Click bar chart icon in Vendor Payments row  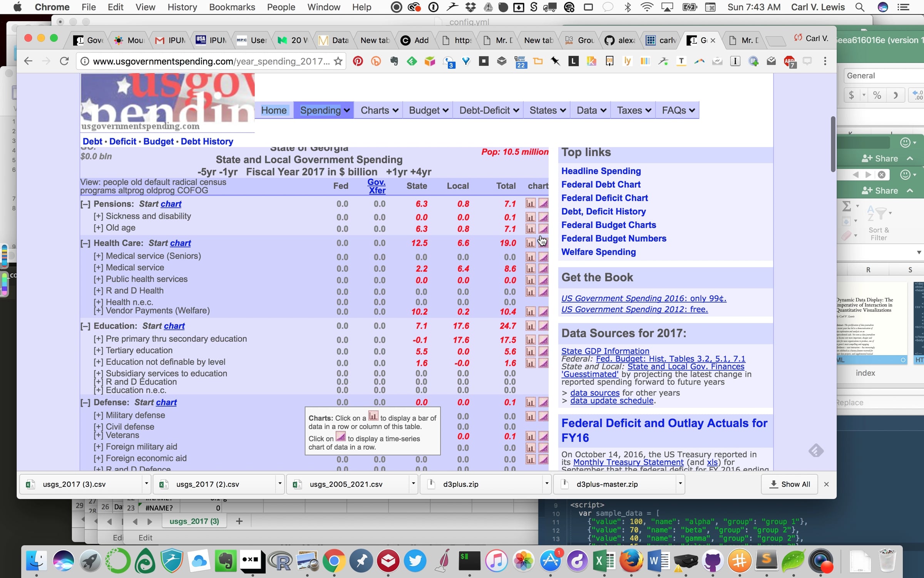530,311
